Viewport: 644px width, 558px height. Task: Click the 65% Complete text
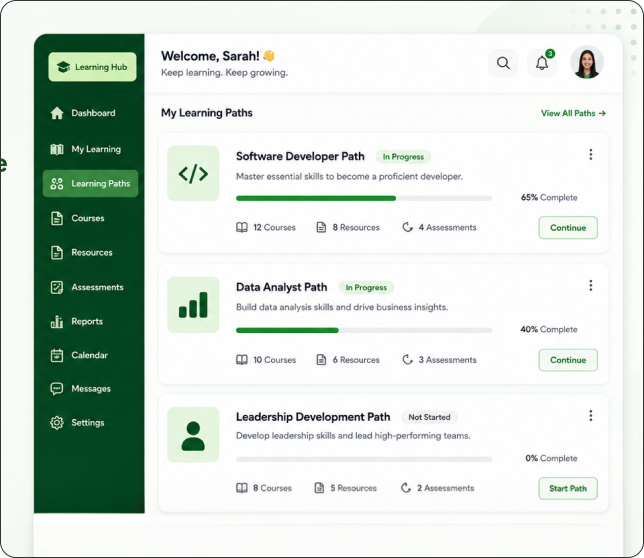(549, 197)
